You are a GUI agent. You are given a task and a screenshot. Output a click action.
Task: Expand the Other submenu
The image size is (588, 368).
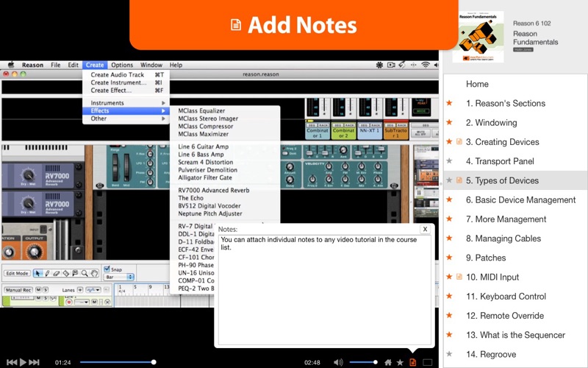[126, 118]
